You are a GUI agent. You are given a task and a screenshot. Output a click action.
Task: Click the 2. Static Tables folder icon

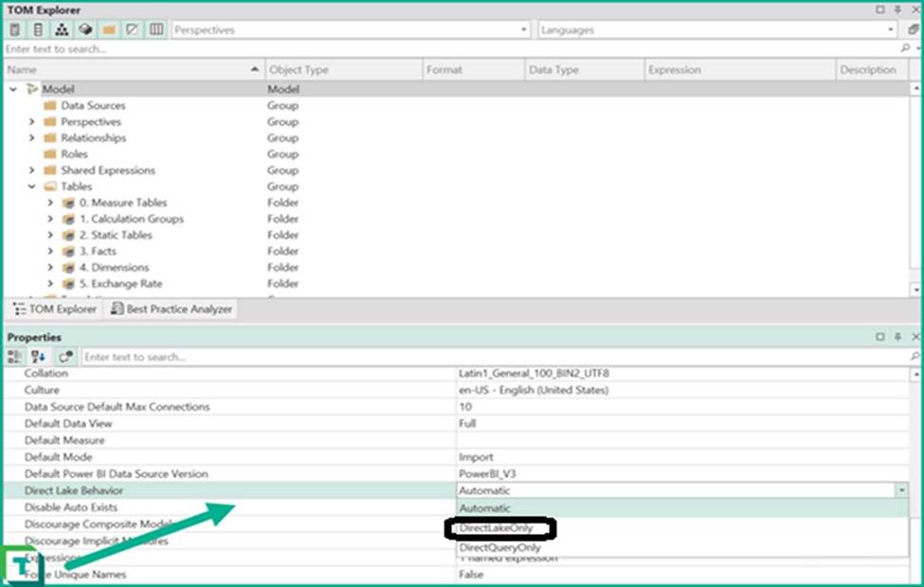(x=69, y=235)
